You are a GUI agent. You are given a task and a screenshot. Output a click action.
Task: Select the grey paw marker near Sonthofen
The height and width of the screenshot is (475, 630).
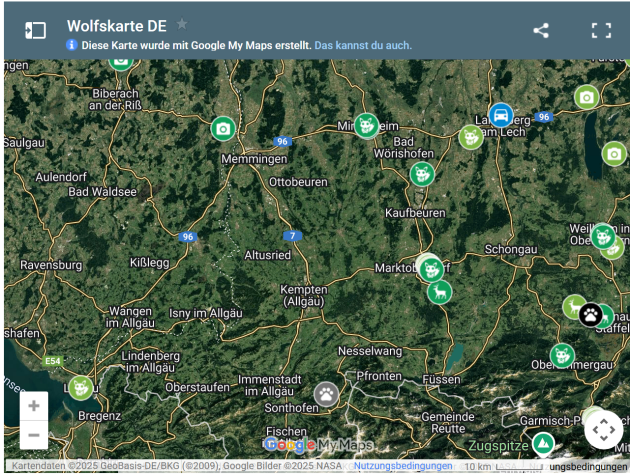327,393
